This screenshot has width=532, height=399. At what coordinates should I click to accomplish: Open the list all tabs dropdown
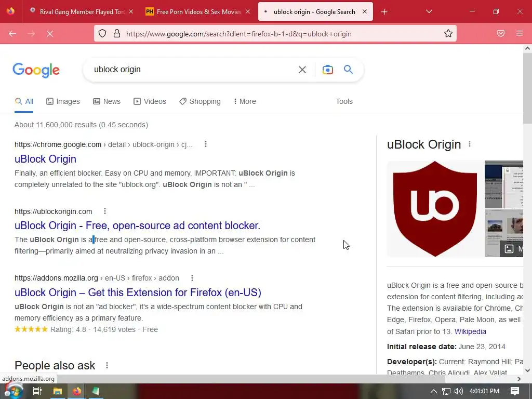tap(429, 11)
